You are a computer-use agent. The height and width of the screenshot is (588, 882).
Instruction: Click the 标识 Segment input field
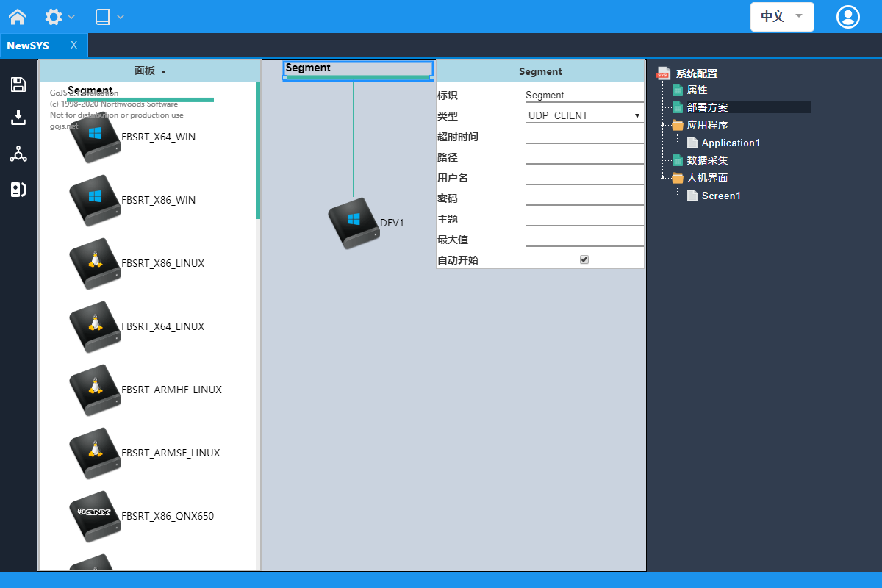point(584,95)
